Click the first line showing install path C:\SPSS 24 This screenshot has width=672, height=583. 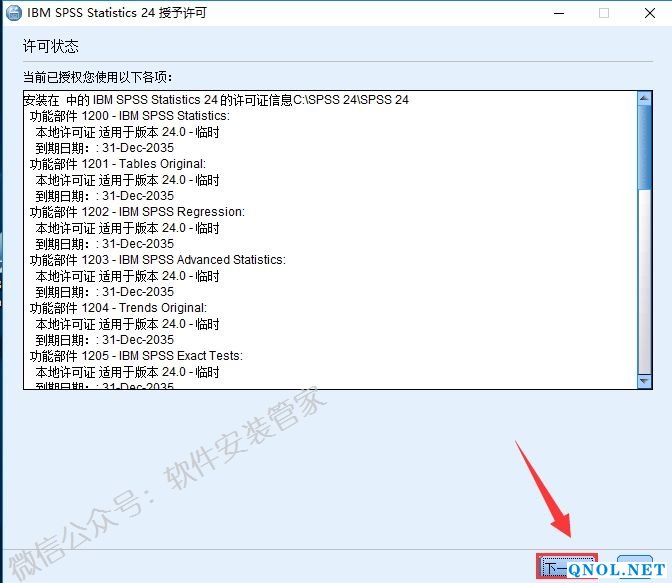pos(218,100)
